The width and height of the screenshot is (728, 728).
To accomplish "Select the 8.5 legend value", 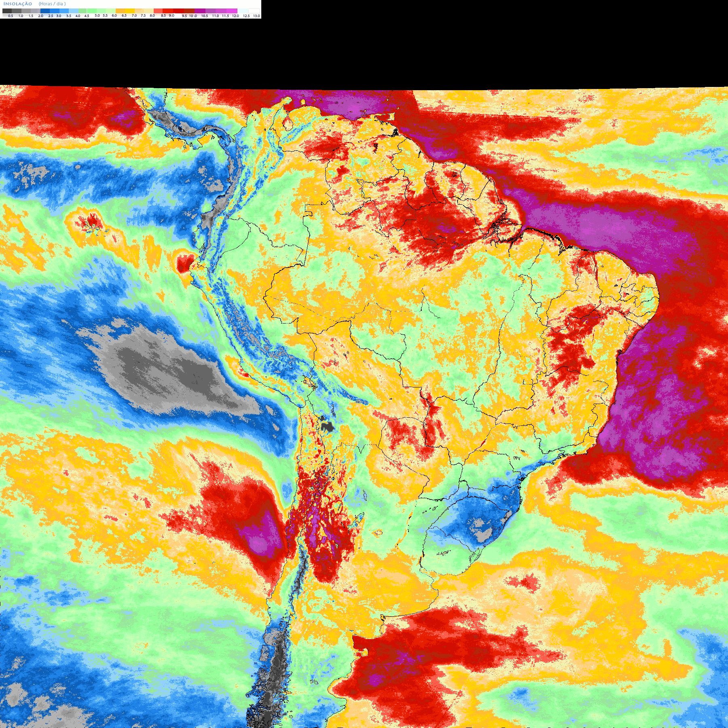I will [163, 15].
